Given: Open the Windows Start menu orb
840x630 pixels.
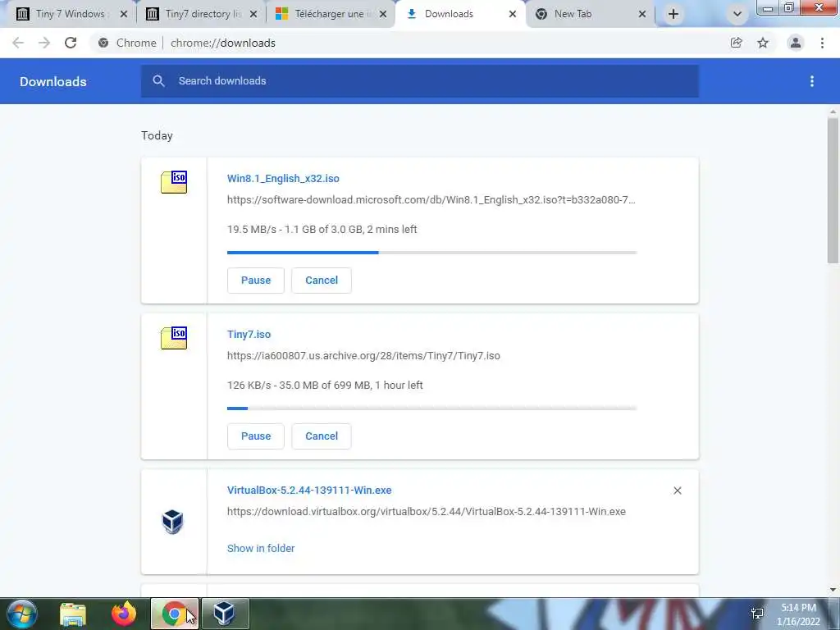Looking at the screenshot, I should (x=22, y=614).
